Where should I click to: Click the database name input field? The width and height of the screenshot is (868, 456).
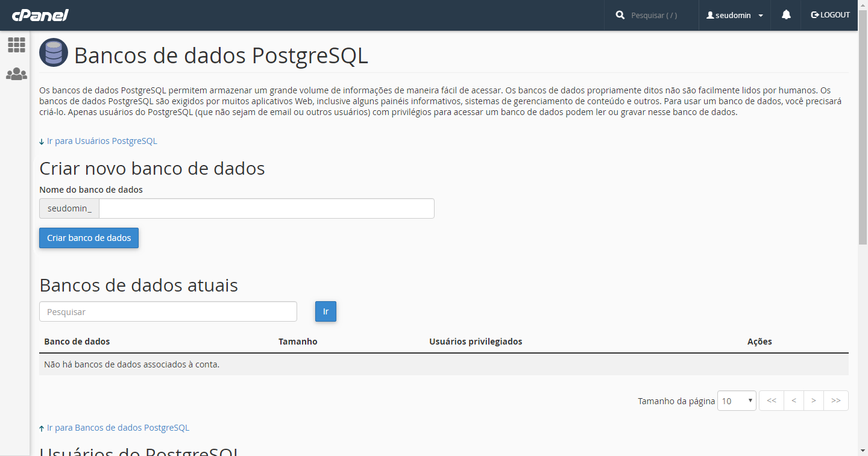(x=266, y=208)
